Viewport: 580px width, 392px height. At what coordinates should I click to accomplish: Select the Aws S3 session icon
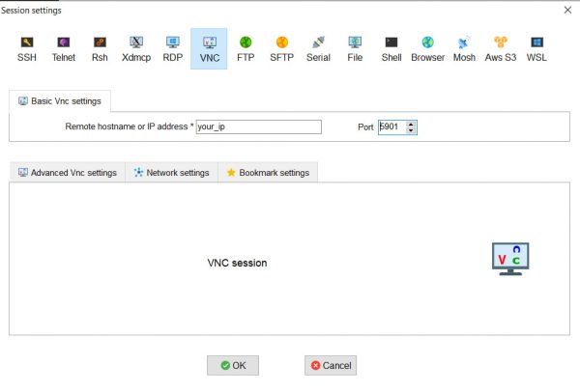pyautogui.click(x=500, y=49)
